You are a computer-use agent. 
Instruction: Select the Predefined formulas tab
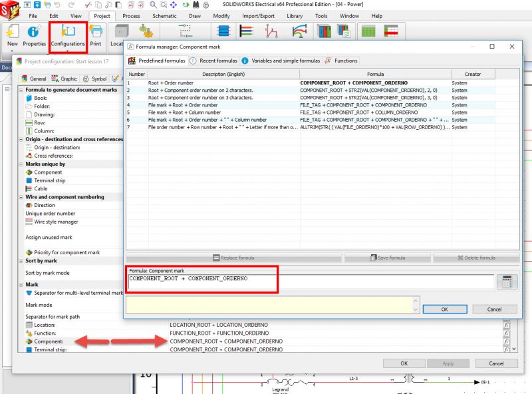[157, 61]
